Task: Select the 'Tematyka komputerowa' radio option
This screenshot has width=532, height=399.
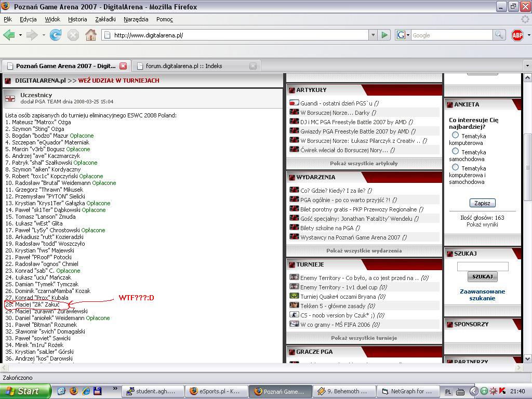Action: [x=455, y=135]
